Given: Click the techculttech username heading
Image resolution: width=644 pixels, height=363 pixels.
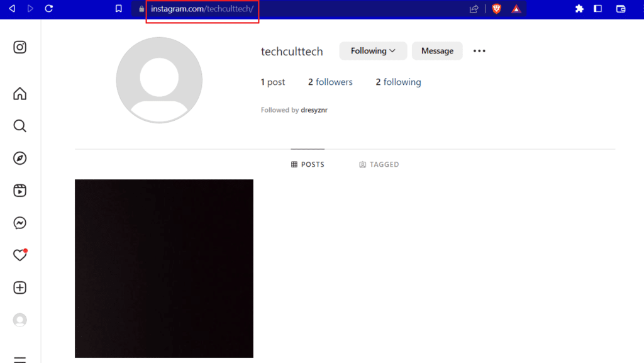Looking at the screenshot, I should (x=292, y=52).
